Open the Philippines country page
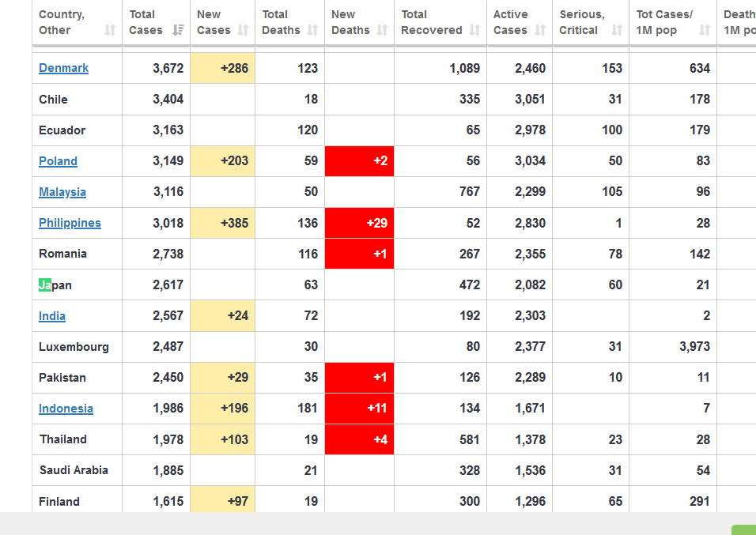756x535 pixels. [70, 223]
